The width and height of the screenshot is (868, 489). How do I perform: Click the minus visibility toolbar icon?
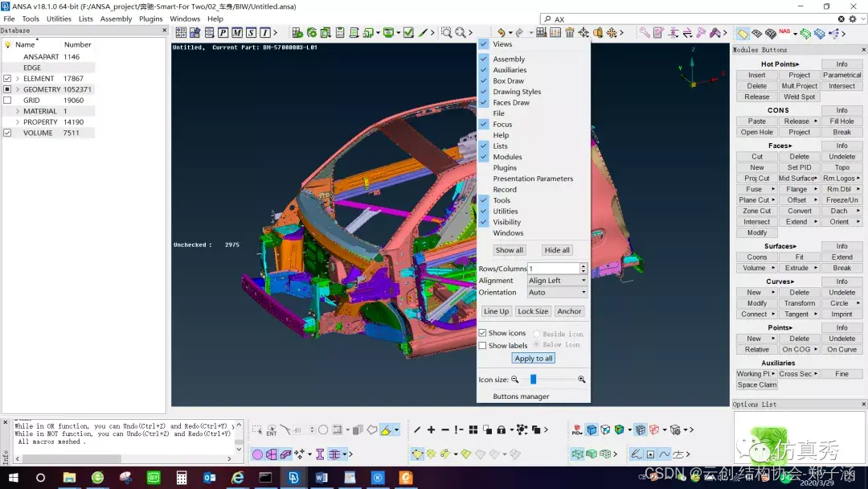(445, 429)
